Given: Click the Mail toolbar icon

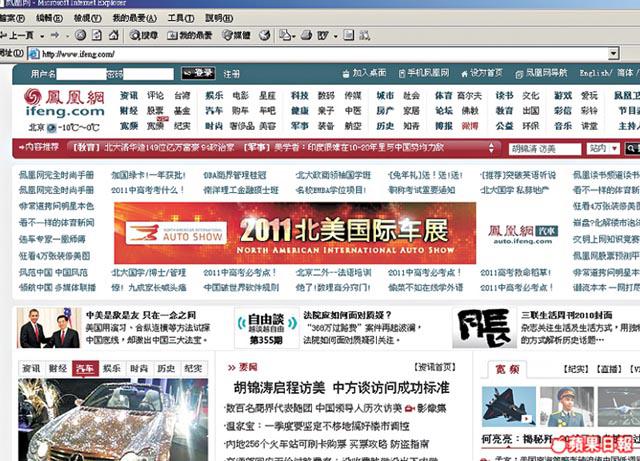Looking at the screenshot, I should pos(285,36).
